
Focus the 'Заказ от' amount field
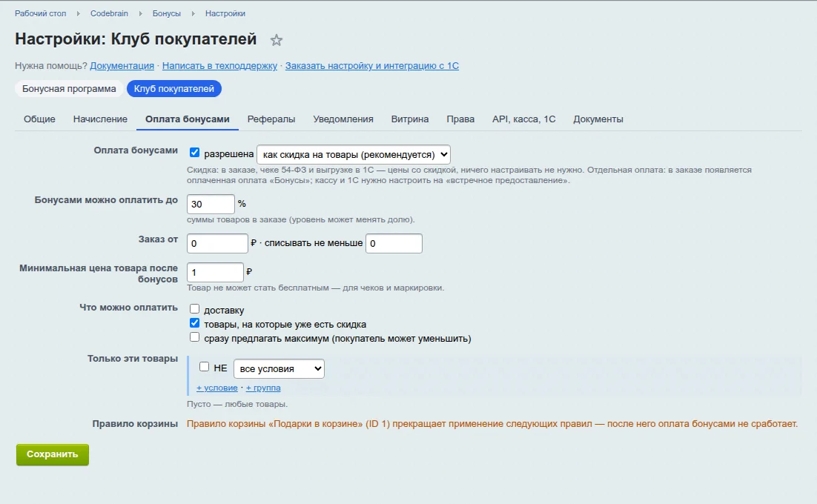coord(218,243)
